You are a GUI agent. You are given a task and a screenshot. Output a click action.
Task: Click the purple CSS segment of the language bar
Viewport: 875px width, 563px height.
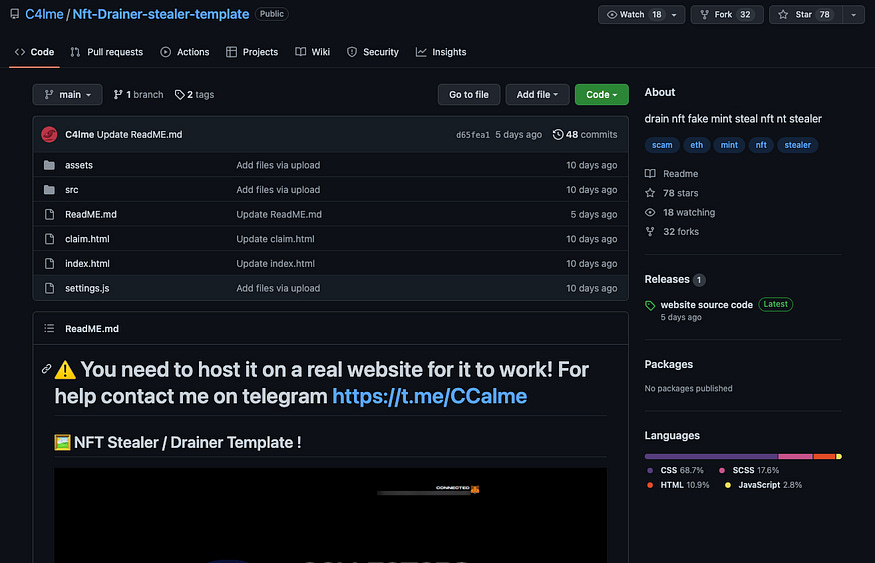coord(711,456)
